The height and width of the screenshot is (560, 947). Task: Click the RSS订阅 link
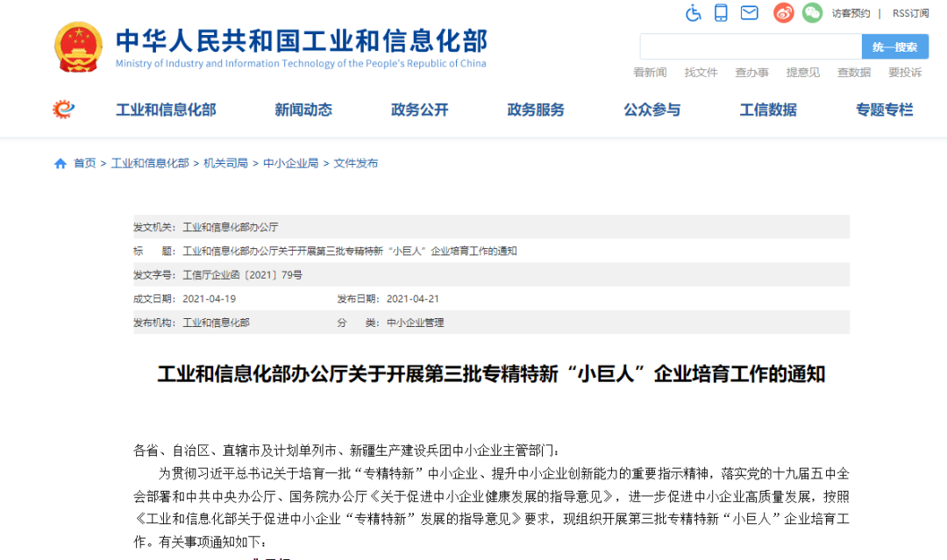pos(910,13)
